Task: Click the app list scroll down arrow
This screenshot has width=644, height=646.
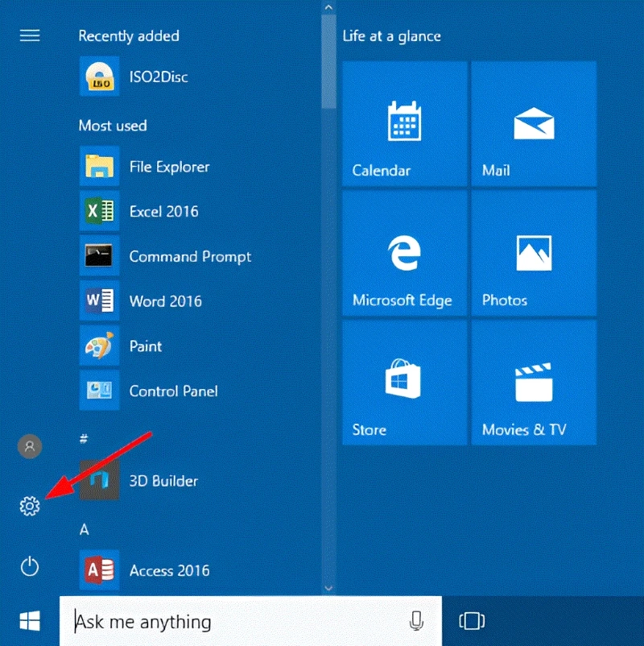Action: 328,588
